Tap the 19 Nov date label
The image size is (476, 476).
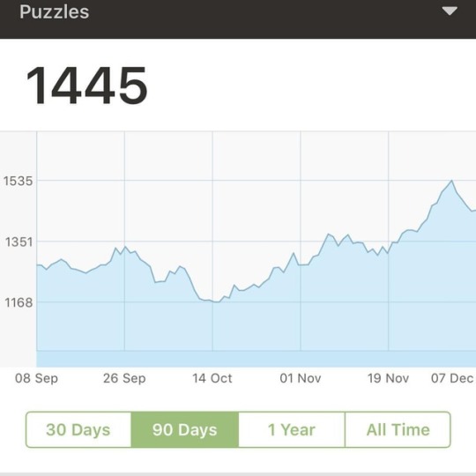(388, 378)
